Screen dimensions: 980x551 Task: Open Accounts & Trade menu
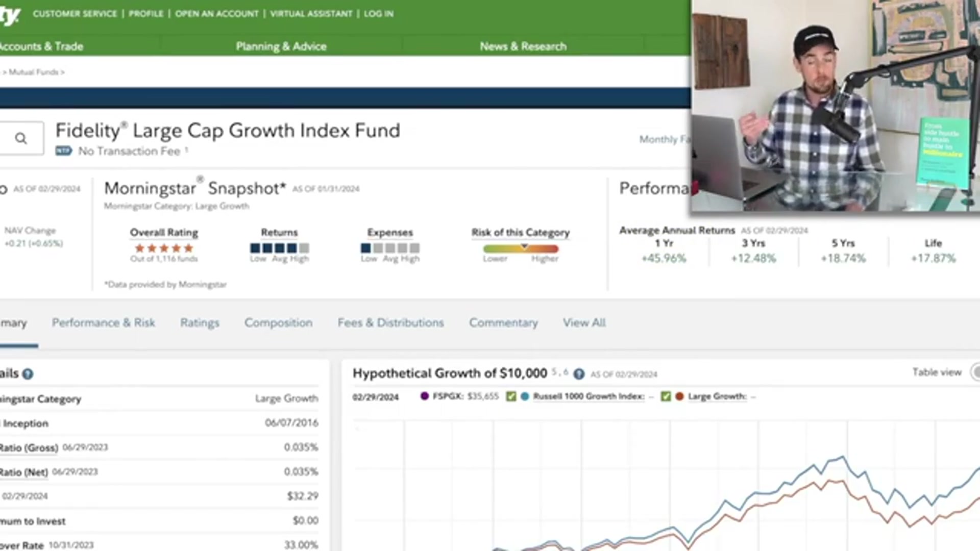pos(41,46)
